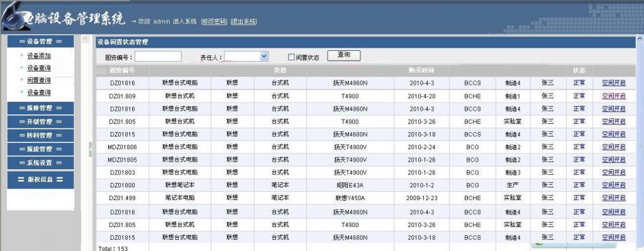Toggle the 闲置状态 checkbox
The height and width of the screenshot is (251, 644).
[291, 57]
